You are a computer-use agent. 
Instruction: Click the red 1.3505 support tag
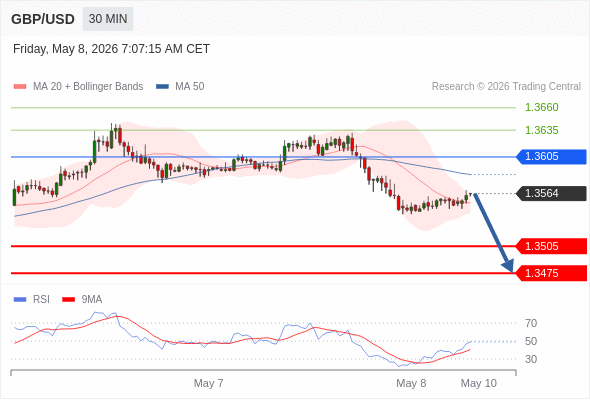[x=551, y=246]
